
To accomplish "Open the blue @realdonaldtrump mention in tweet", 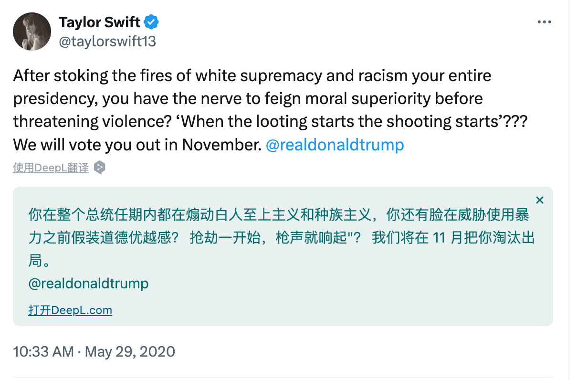I will point(335,144).
